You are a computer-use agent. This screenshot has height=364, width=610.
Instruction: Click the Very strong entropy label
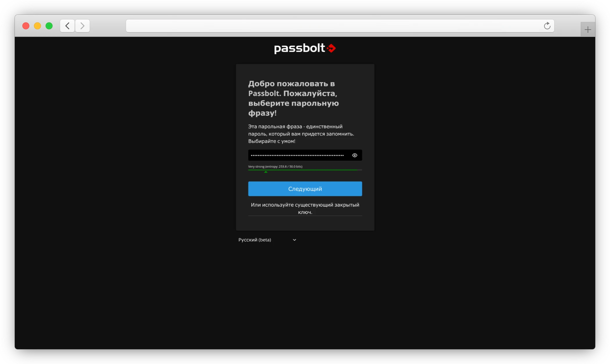(x=275, y=166)
